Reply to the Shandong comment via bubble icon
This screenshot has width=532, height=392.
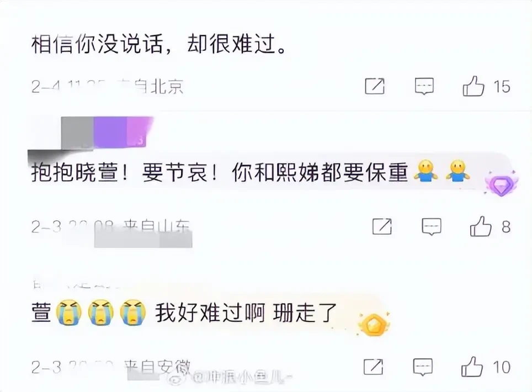tap(431, 227)
